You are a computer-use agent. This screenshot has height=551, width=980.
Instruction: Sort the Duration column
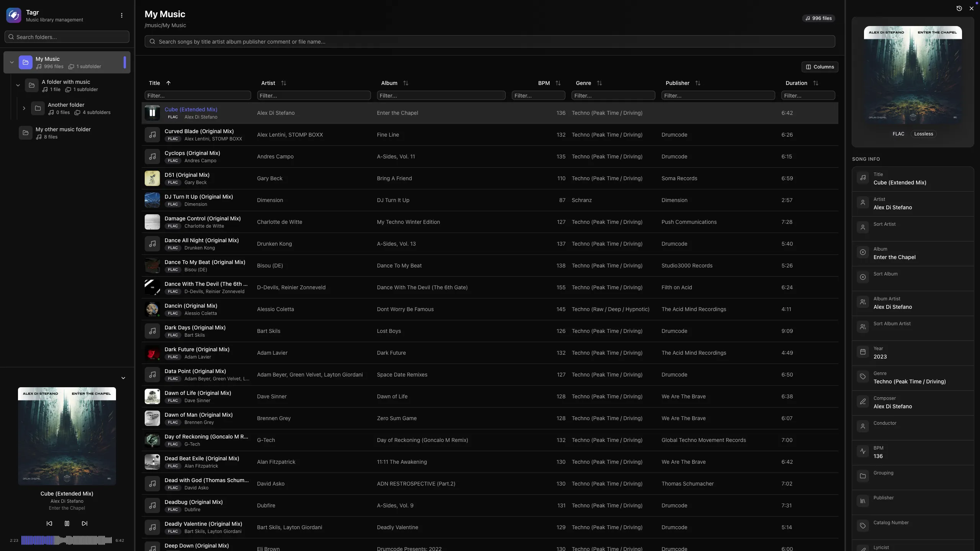(816, 83)
